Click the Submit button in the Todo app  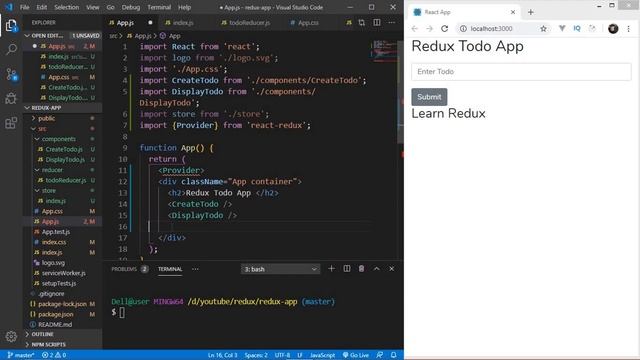point(429,97)
